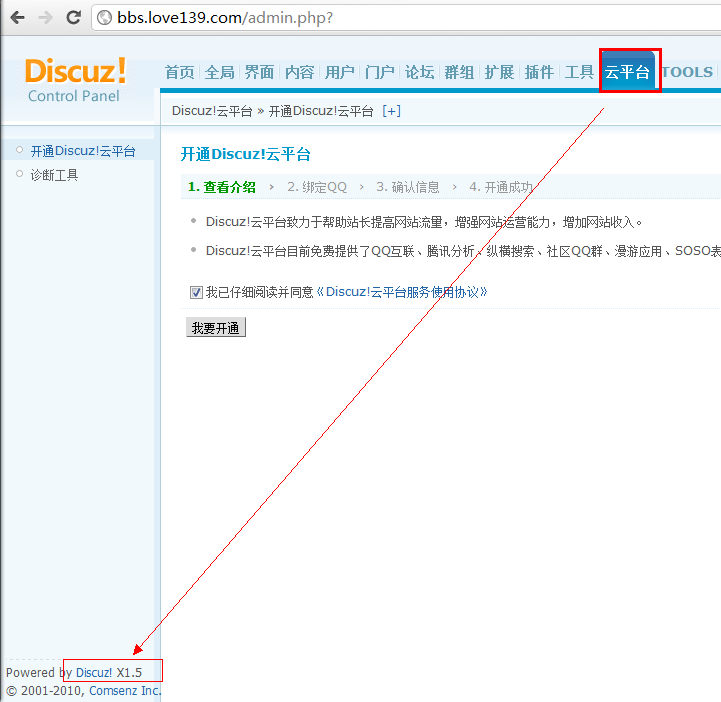Select the 云平台 tab
Image resolution: width=721 pixels, height=702 pixels.
click(627, 72)
